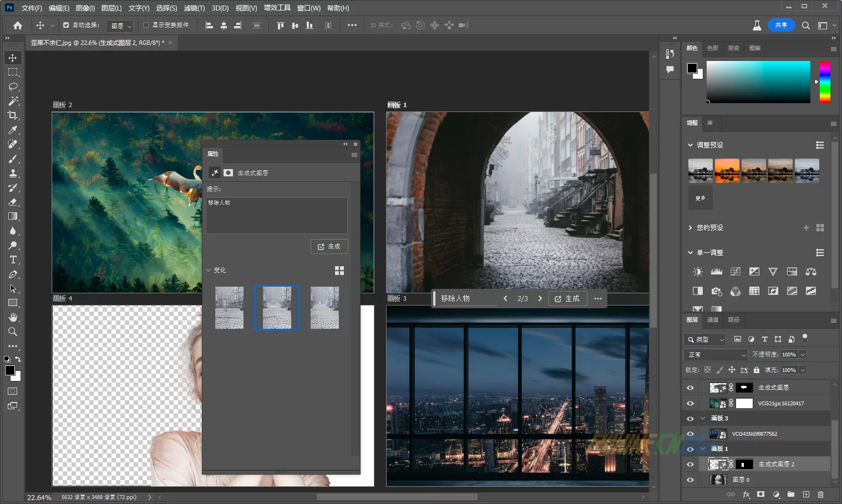
Task: Select the Brush tool
Action: point(13,159)
